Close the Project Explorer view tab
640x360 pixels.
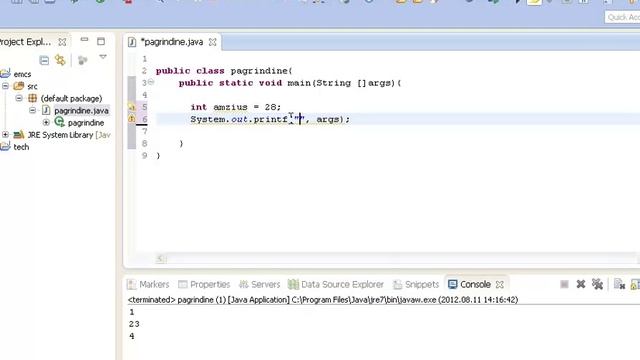pyautogui.click(x=62, y=42)
